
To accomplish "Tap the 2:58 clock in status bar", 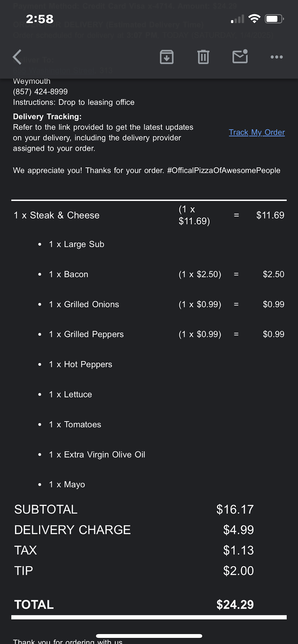I will click(40, 19).
